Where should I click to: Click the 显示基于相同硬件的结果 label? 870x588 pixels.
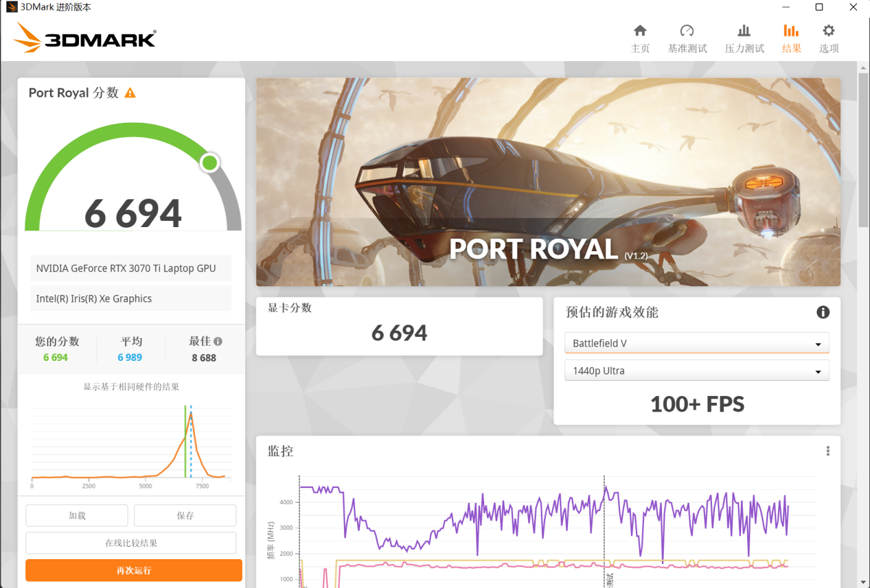coord(131,387)
